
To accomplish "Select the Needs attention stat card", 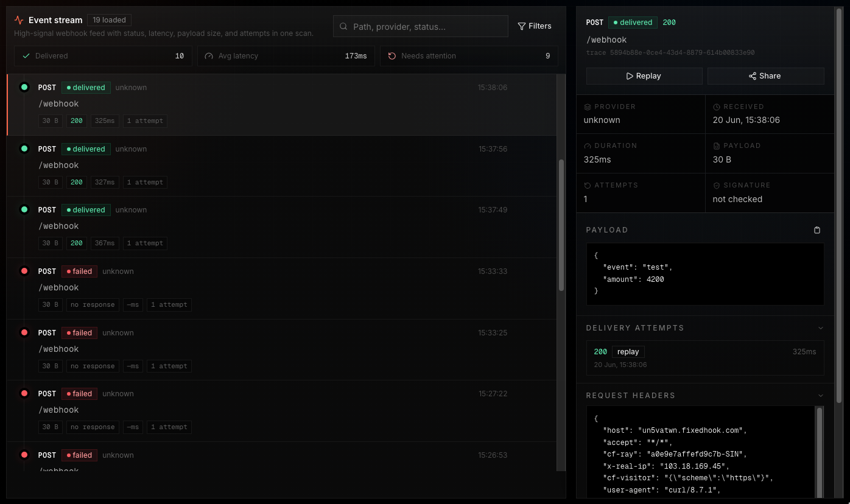I will pyautogui.click(x=469, y=56).
